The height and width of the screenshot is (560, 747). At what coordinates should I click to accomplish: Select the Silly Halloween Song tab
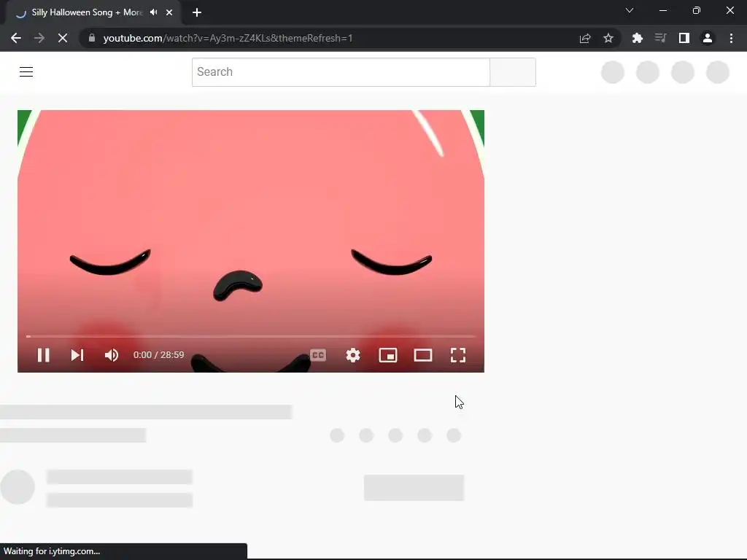click(x=88, y=12)
